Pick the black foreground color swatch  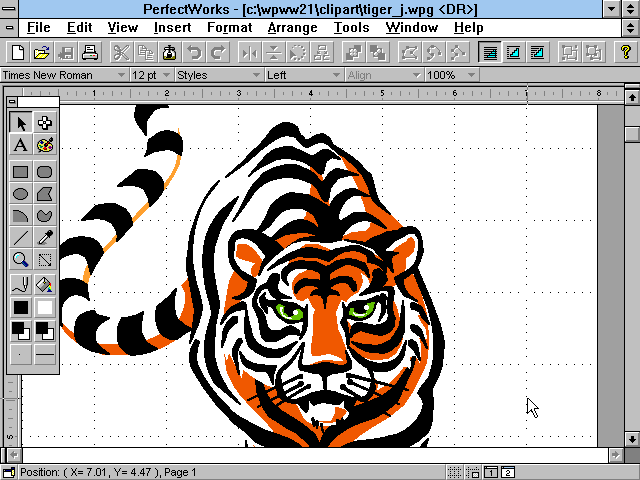(x=20, y=307)
